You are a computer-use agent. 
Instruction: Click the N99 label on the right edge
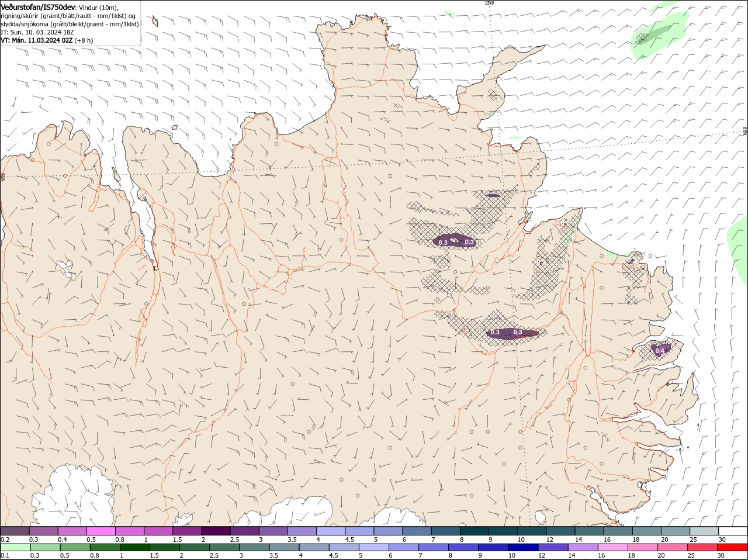(745, 132)
